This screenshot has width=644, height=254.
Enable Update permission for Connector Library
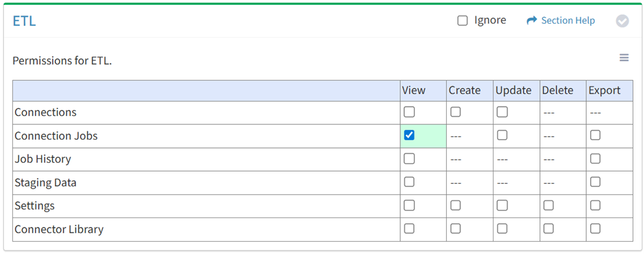(502, 229)
